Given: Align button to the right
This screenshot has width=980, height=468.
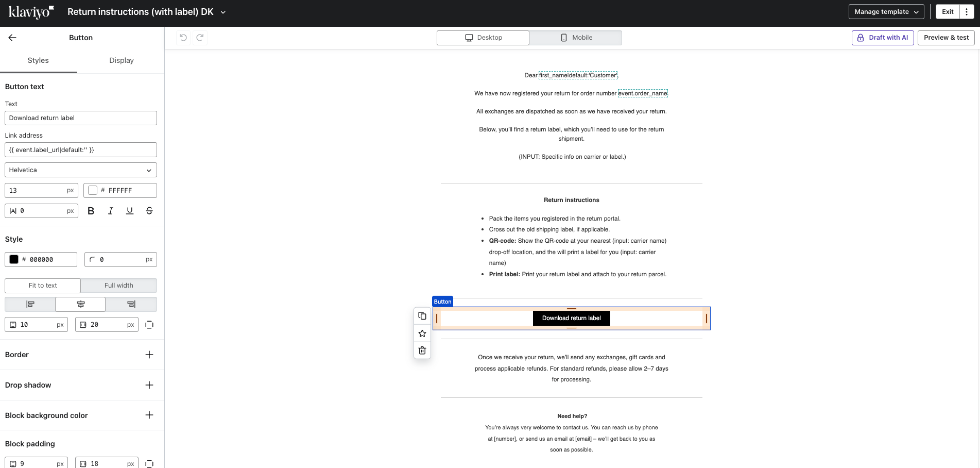Looking at the screenshot, I should coord(131,304).
